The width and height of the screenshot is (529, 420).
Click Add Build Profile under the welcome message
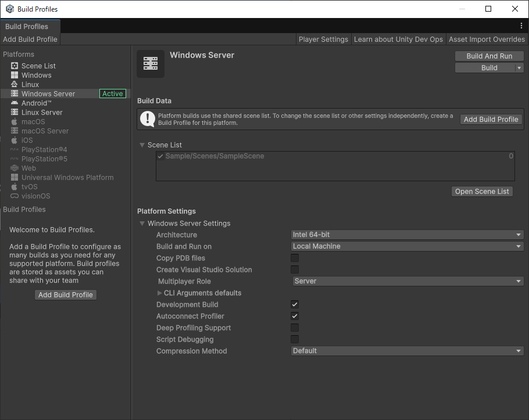point(66,295)
